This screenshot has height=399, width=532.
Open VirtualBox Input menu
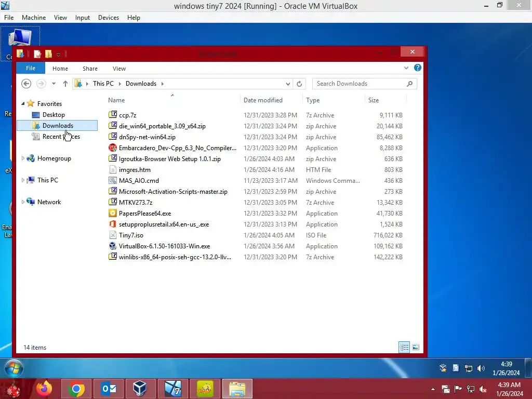tap(83, 18)
